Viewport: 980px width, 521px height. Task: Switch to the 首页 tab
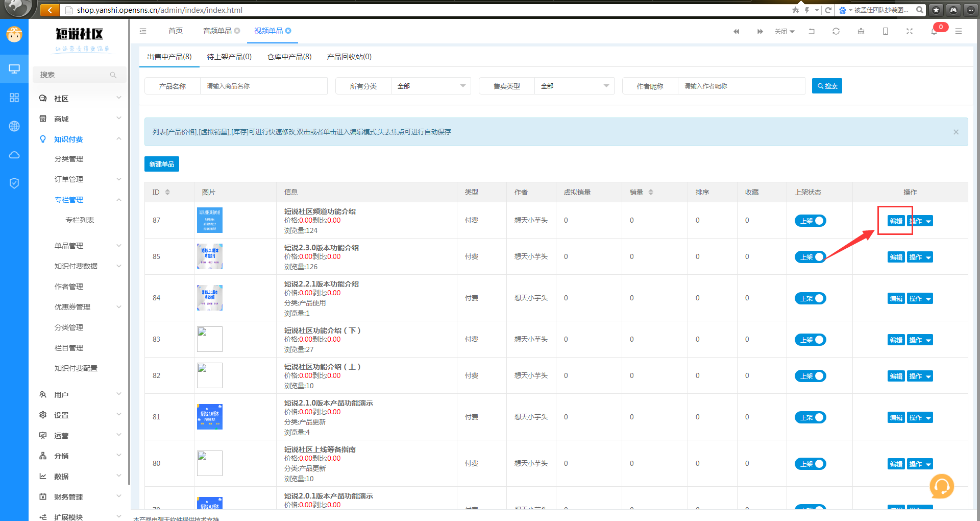(x=176, y=31)
